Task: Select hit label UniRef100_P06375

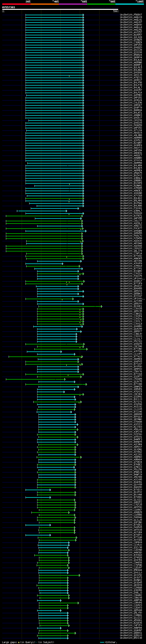Action: [x=131, y=276]
